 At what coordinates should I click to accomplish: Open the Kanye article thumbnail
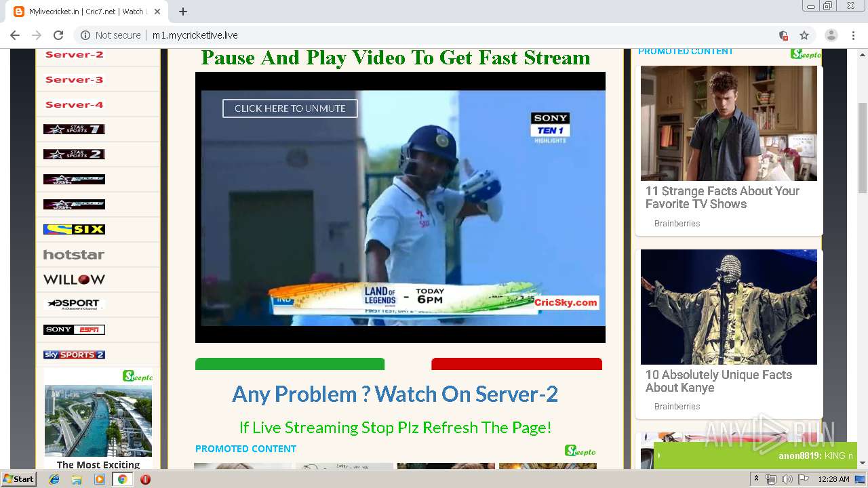coord(729,307)
